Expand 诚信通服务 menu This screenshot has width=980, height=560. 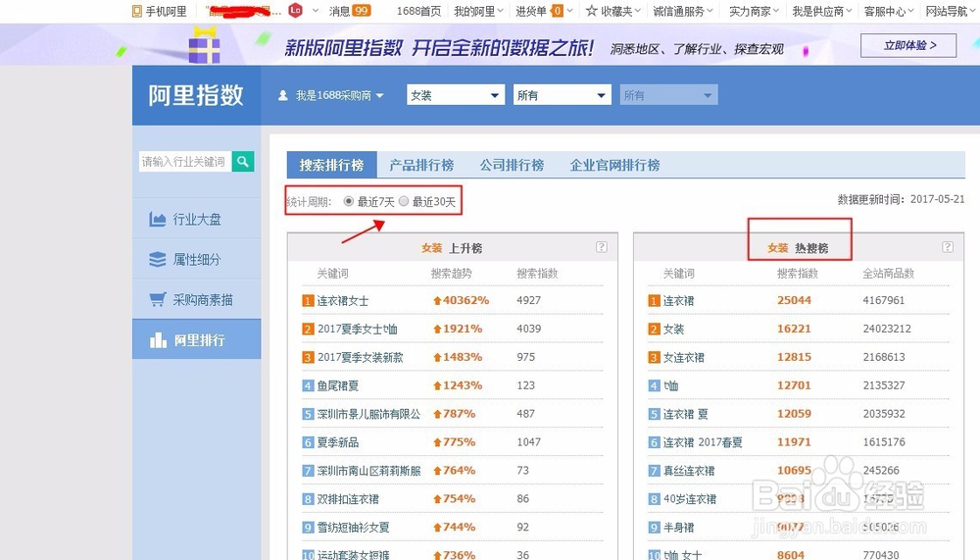click(x=683, y=11)
